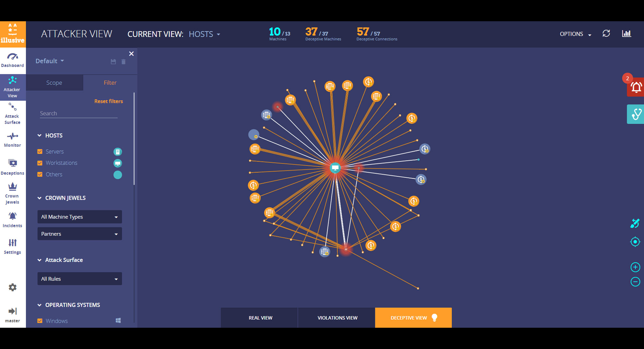Select the Attack Surface view
Screen dimensions: 644x349
(x=13, y=113)
